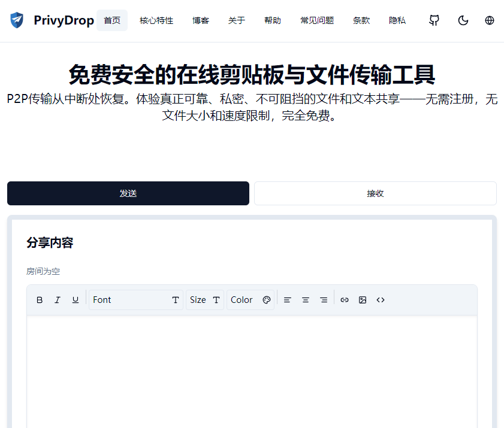
Task: Toggle dark mode with moon icon
Action: pos(463,20)
